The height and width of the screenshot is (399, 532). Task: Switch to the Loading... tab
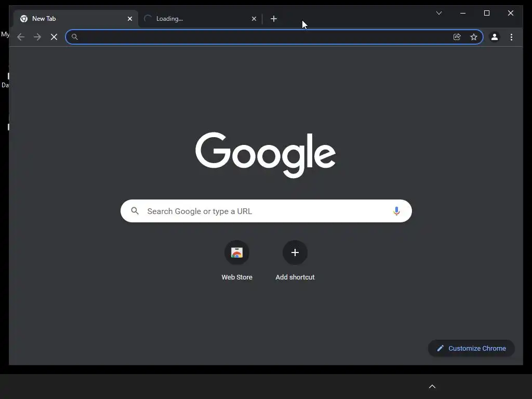[x=200, y=19]
